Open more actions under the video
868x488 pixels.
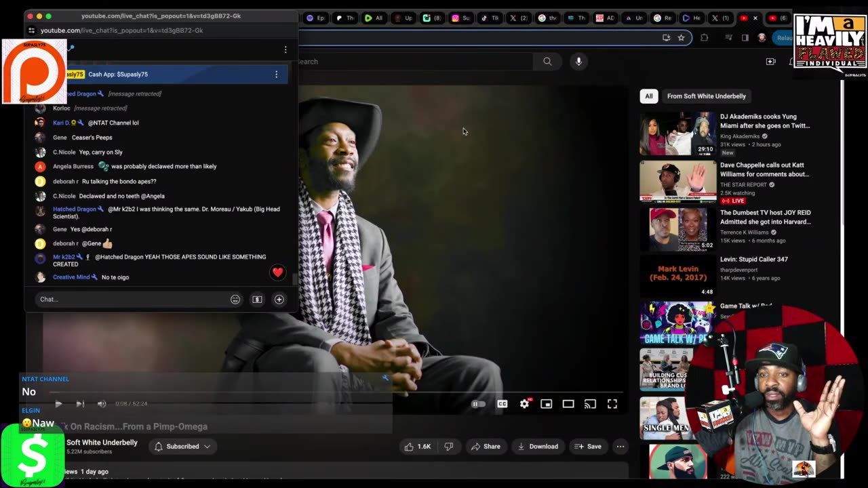click(620, 447)
